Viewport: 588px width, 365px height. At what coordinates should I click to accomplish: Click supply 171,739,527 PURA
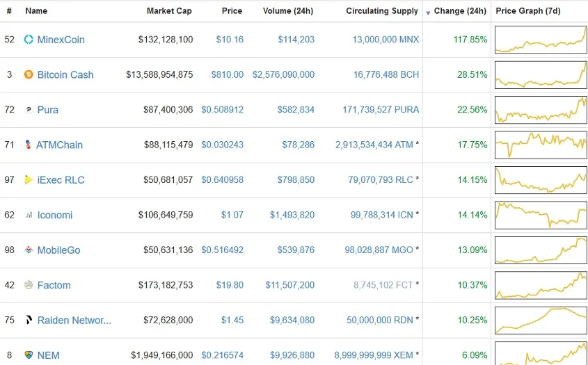pos(381,110)
